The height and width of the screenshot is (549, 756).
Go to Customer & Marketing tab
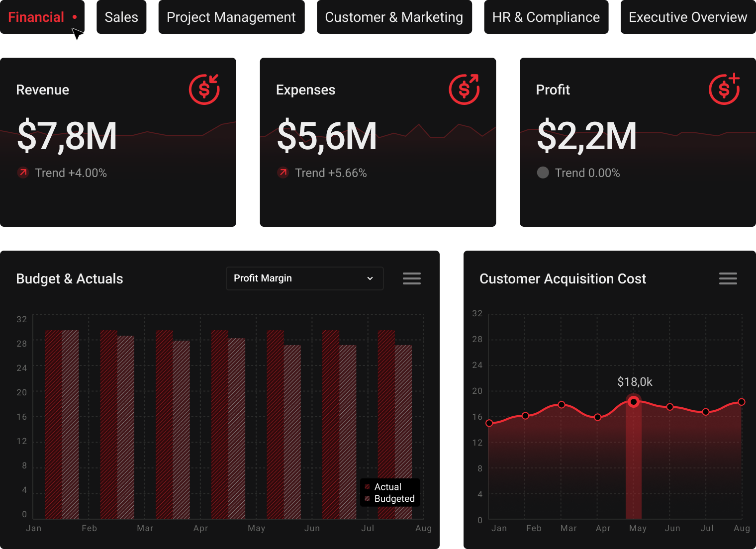[394, 17]
